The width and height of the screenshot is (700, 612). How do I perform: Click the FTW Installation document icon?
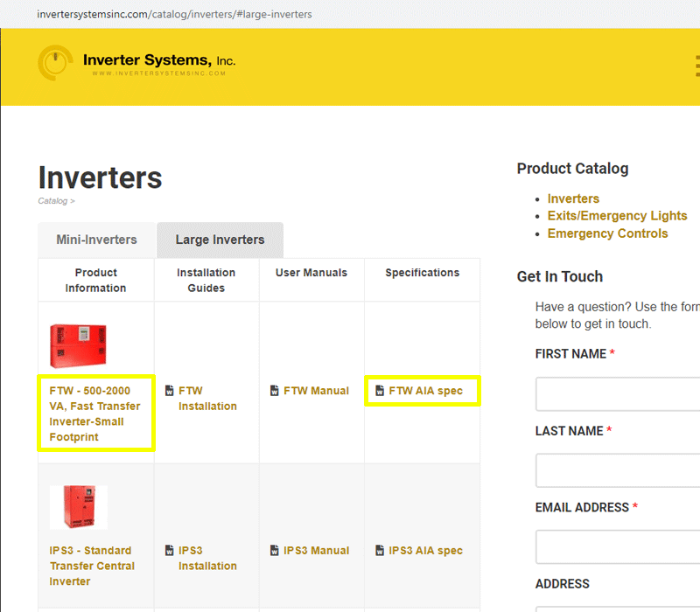pyautogui.click(x=170, y=392)
